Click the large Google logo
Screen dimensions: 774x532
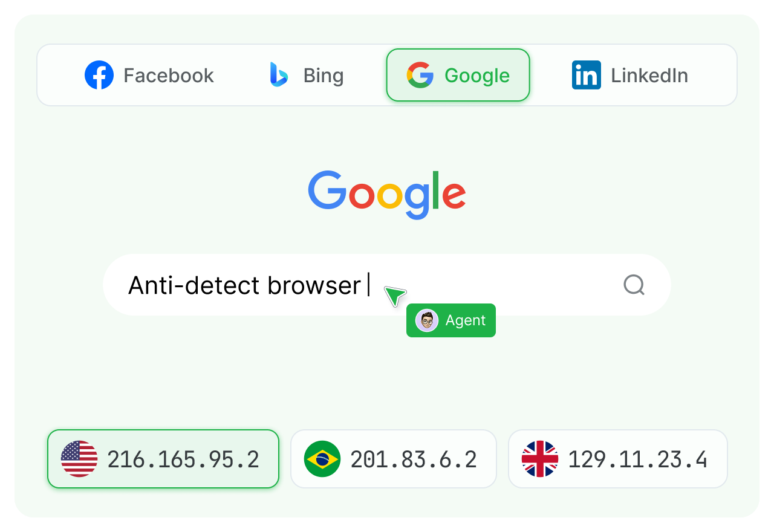(x=386, y=194)
